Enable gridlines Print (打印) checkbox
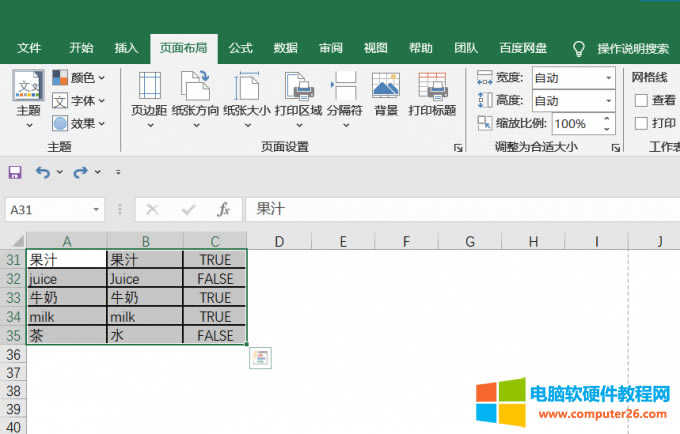The height and width of the screenshot is (434, 680). (642, 123)
